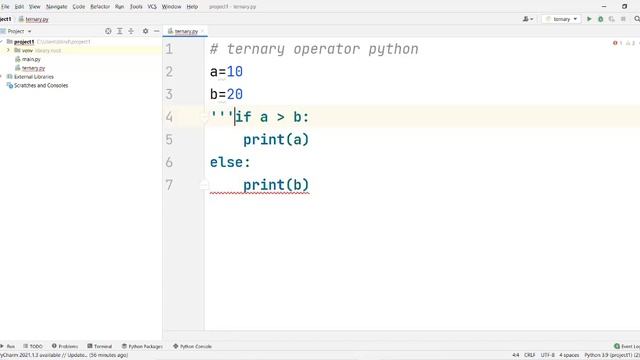Screen dimensions: 640x360
Task: Collapse the project1 root folder arrow
Action: click(x=2, y=42)
